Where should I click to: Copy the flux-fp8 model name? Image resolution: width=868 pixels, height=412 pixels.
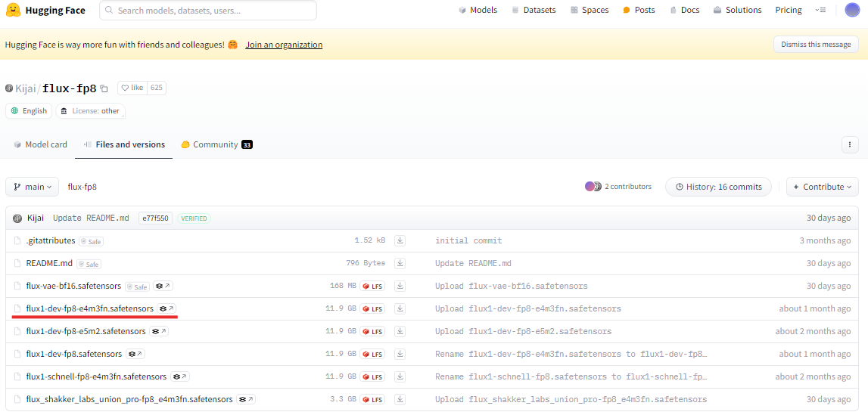click(104, 88)
